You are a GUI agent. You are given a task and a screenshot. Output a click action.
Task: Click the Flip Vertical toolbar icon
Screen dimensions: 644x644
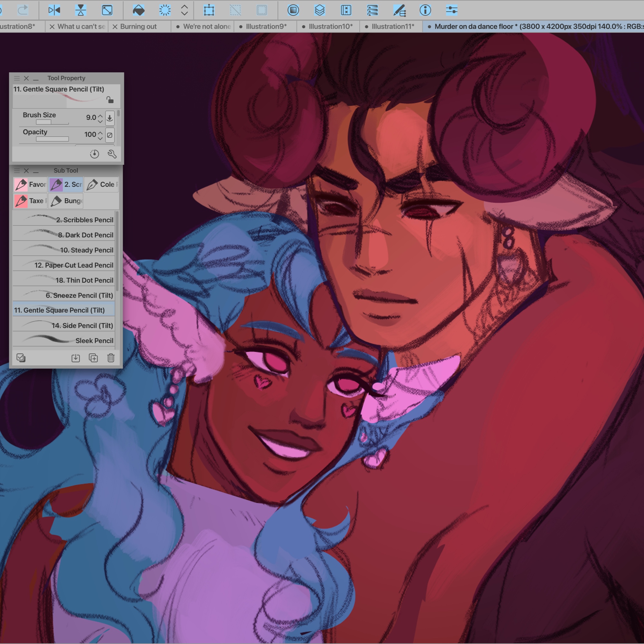80,10
